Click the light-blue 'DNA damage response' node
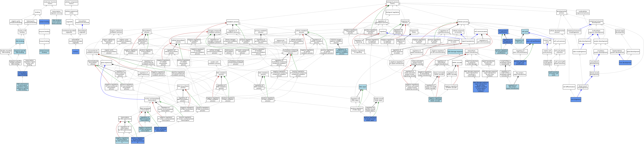The width and height of the screenshot is (644, 144). (455, 52)
